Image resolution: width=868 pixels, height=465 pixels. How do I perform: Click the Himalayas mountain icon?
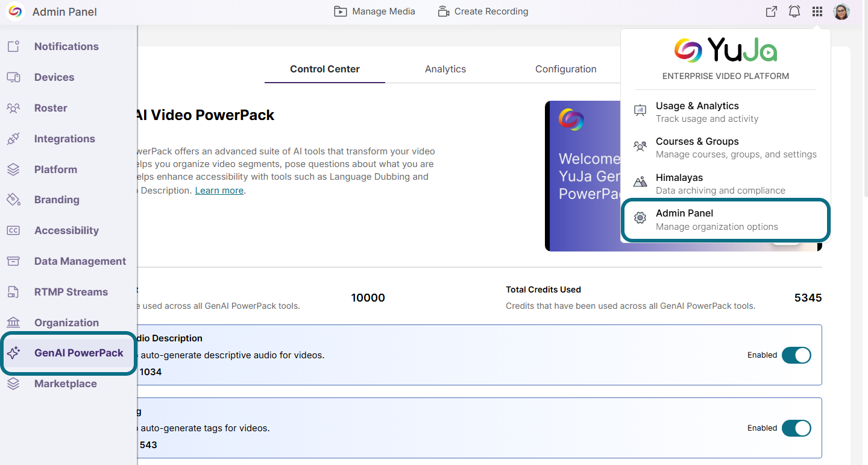click(640, 182)
